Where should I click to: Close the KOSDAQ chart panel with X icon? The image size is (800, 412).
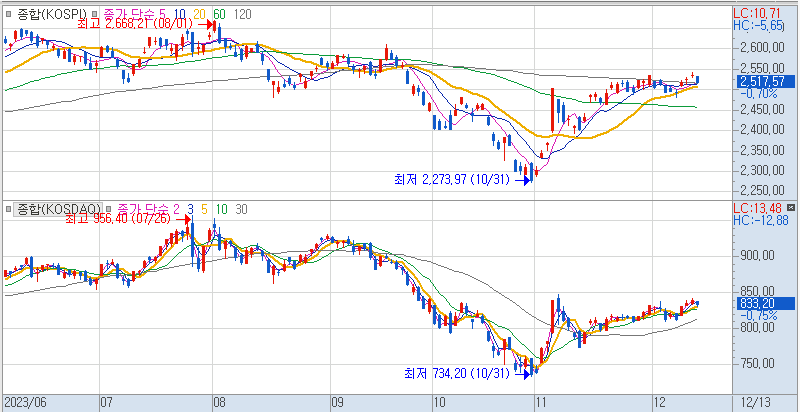791,208
